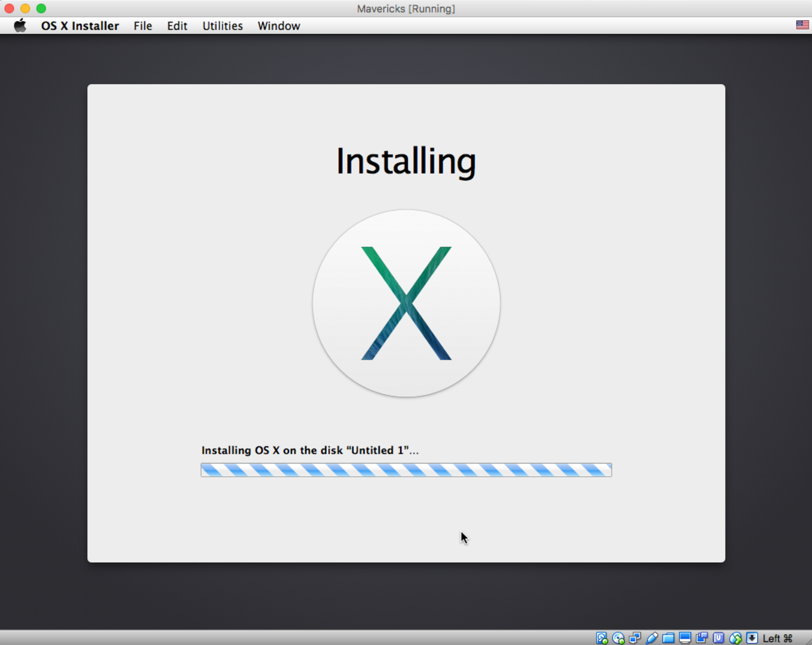This screenshot has width=812, height=645.
Task: Open the optical disc drive status icon
Action: [618, 638]
